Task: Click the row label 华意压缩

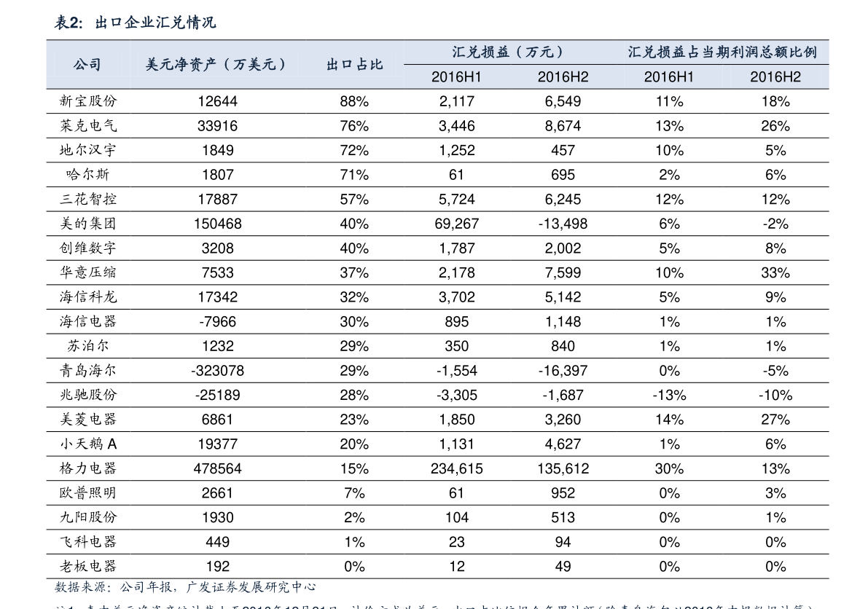Action: click(x=88, y=272)
